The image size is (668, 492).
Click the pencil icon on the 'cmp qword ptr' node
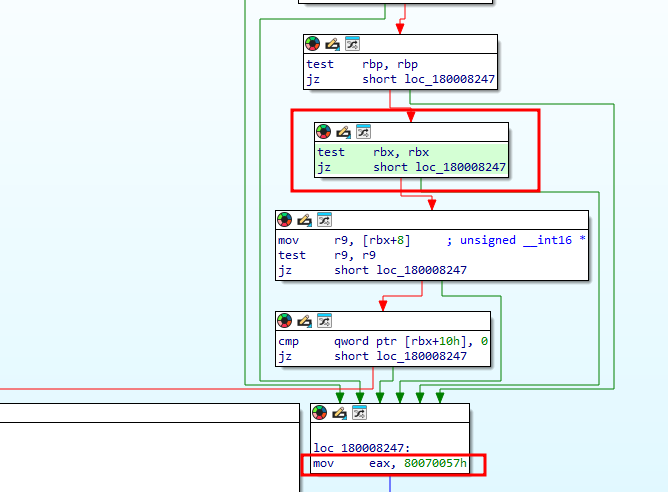[x=305, y=321]
